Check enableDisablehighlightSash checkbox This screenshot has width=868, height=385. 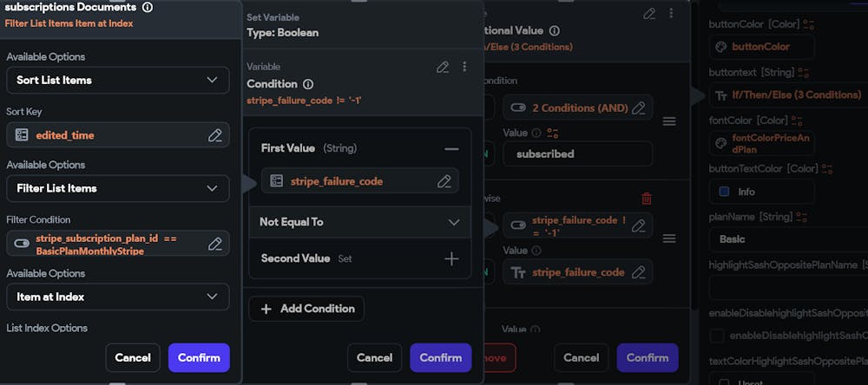pos(717,336)
